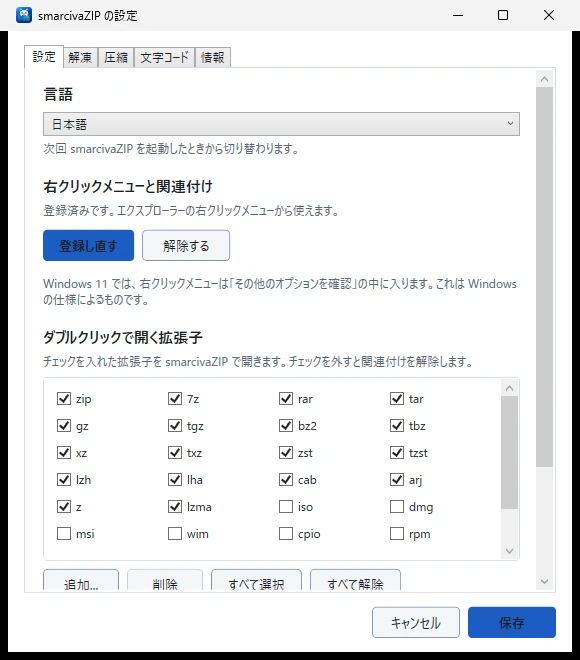Click the settings page scrollbar thumb

pos(544,277)
